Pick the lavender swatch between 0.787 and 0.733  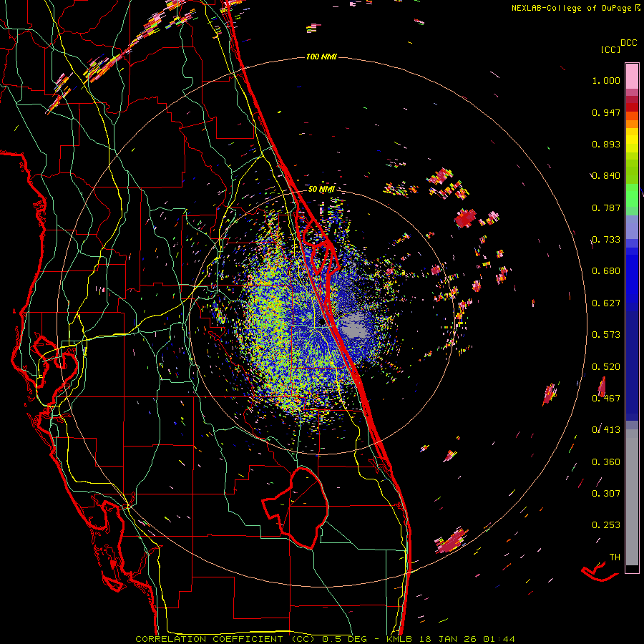tap(632, 227)
